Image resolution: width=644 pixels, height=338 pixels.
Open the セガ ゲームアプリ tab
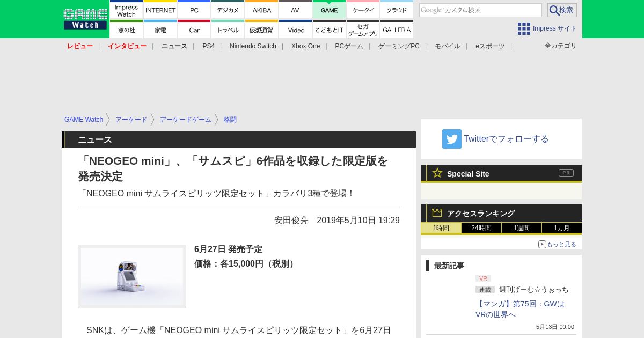363,30
